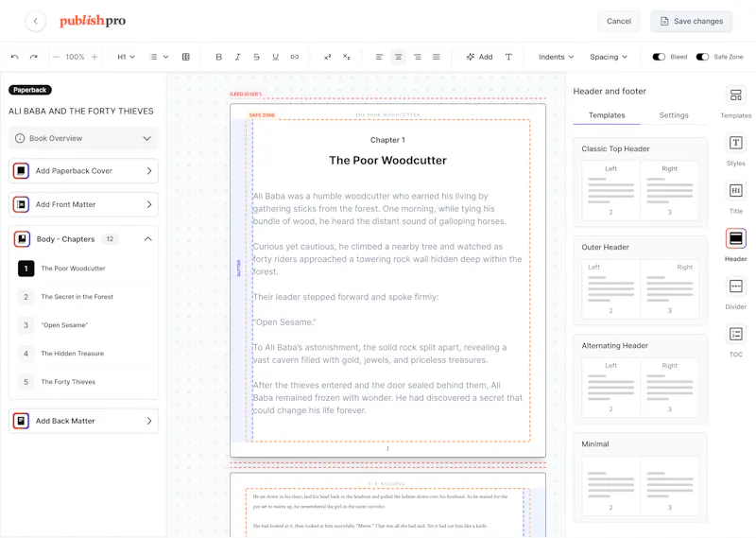Screen dimensions: 756x538
Task: Apply subscript formatting
Action: tap(346, 57)
